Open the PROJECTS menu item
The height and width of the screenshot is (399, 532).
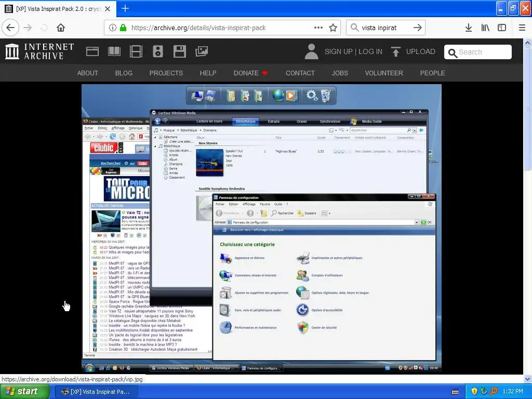pyautogui.click(x=166, y=73)
